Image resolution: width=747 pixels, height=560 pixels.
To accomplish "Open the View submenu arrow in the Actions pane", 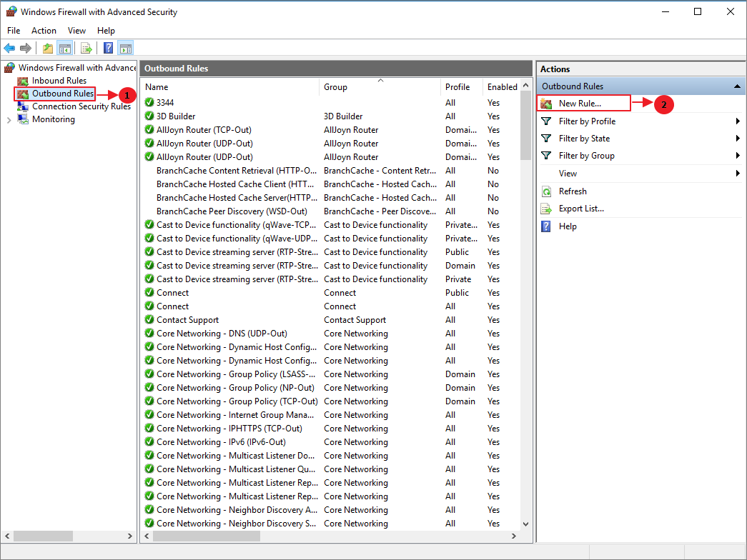I will 738,174.
